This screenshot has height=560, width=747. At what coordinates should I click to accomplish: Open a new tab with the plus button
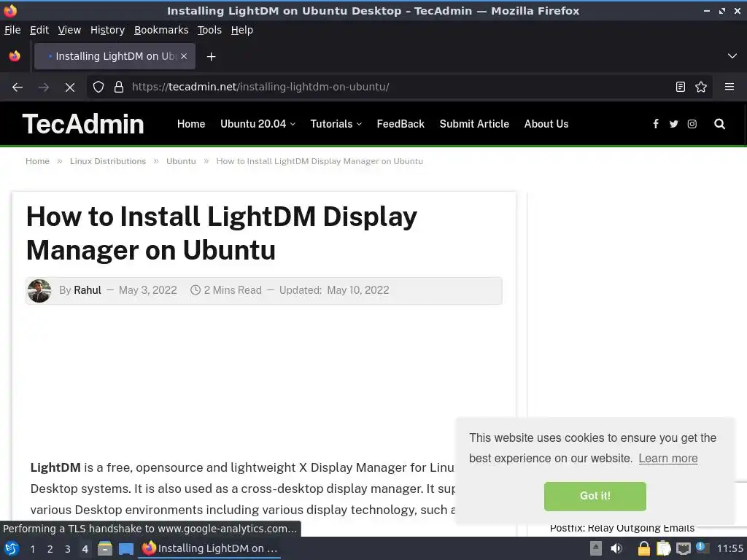[211, 57]
